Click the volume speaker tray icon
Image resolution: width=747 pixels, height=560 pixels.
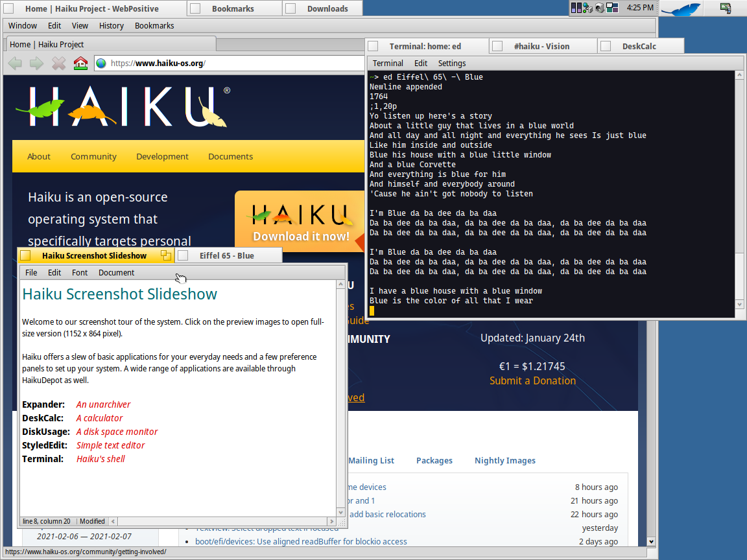click(600, 8)
